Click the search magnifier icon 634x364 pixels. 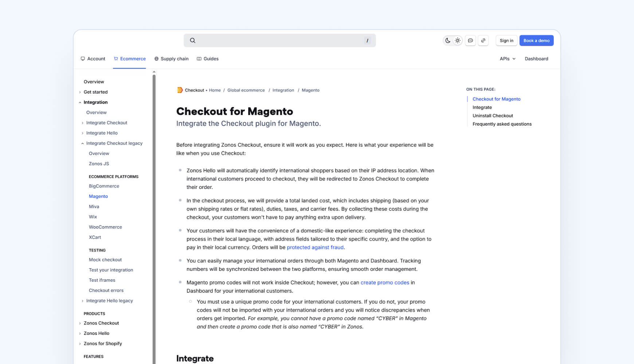pyautogui.click(x=193, y=40)
